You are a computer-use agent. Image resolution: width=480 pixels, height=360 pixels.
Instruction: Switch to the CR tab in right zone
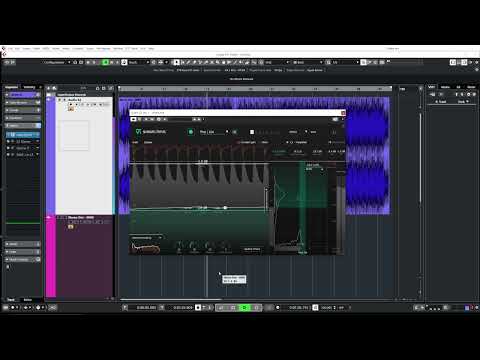(458, 87)
